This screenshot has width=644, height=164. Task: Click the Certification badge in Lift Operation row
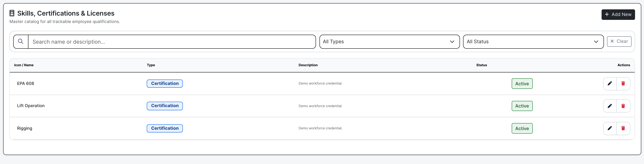click(165, 106)
